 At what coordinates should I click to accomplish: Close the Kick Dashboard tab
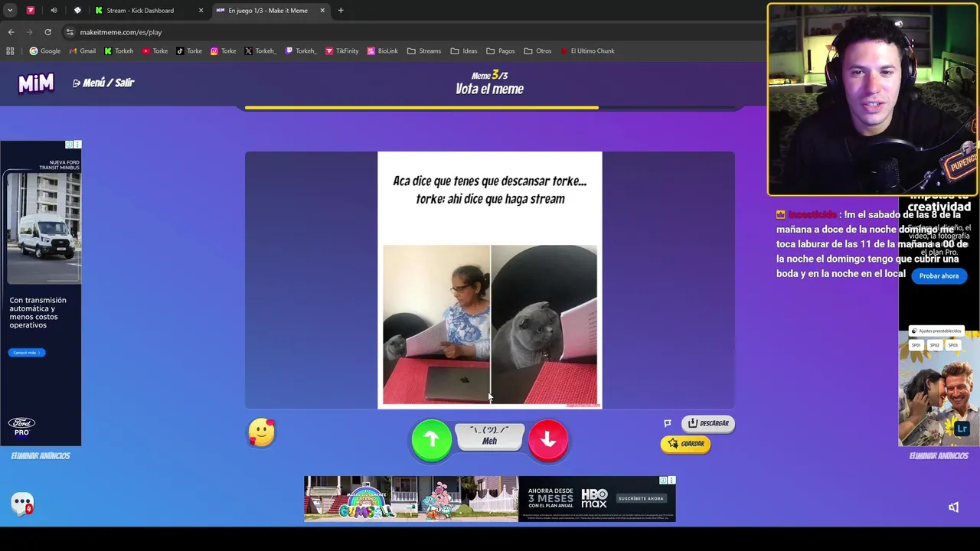click(201, 11)
